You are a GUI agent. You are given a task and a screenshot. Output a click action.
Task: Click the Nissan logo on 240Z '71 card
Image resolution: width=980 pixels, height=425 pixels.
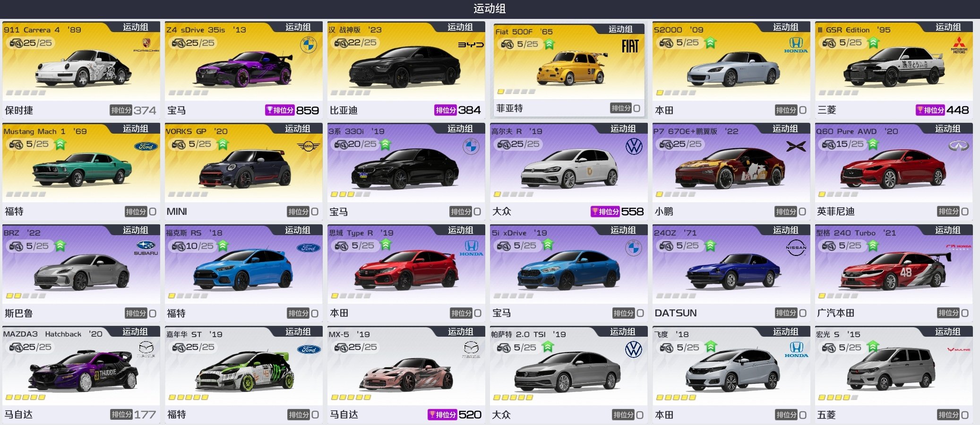[796, 247]
